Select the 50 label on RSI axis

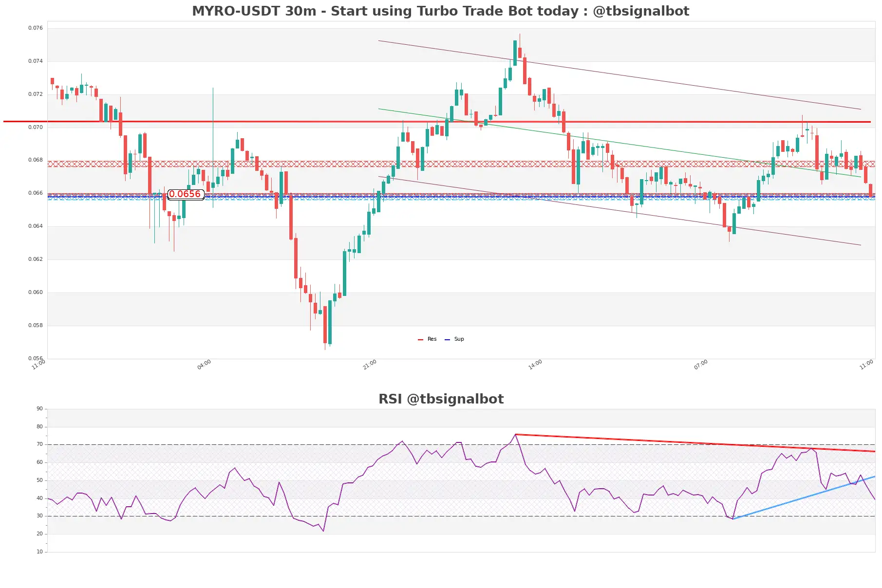click(39, 480)
